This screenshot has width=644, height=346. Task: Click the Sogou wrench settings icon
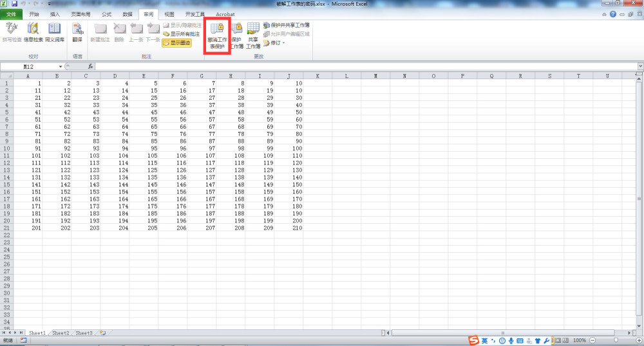click(x=547, y=341)
